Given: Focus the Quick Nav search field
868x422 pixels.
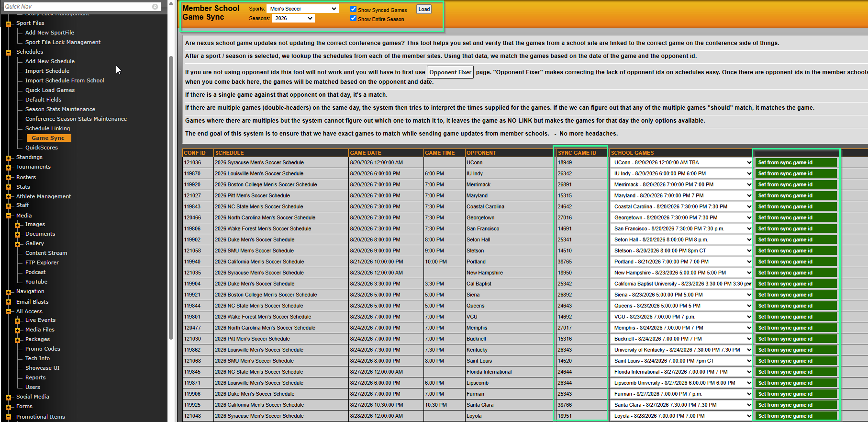Looking at the screenshot, I should coord(78,7).
